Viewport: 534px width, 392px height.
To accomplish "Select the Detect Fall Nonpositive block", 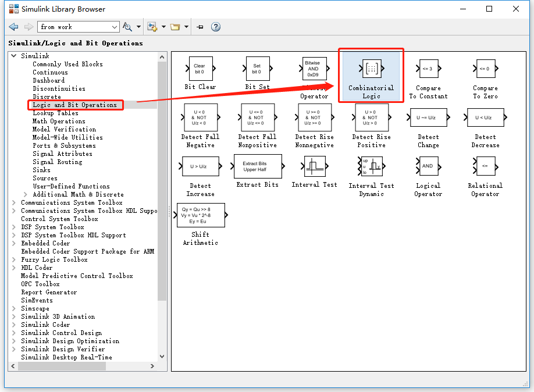I will click(258, 117).
